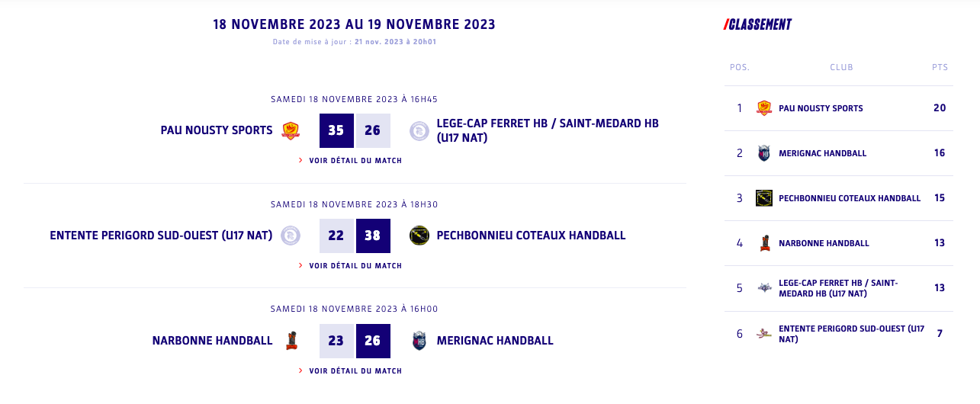Click Narbonne Handball logo in standings
The width and height of the screenshot is (980, 404).
pos(764,243)
